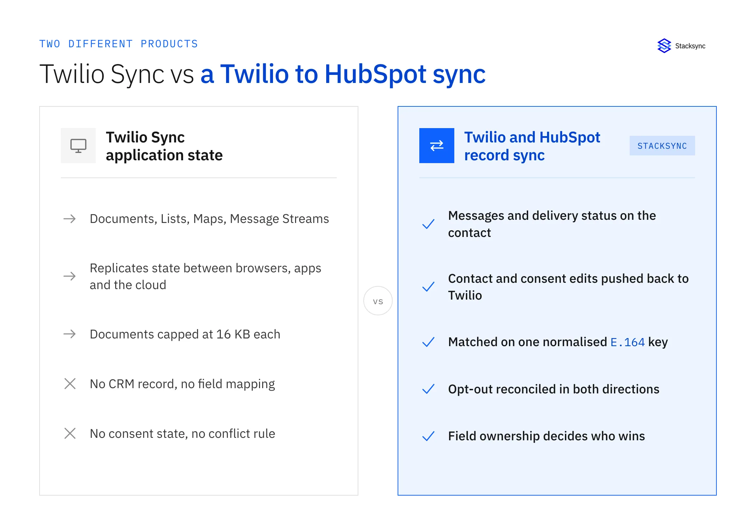Click 'No CRM record, no field mapping' text
Image resolution: width=756 pixels, height=532 pixels.
182,384
